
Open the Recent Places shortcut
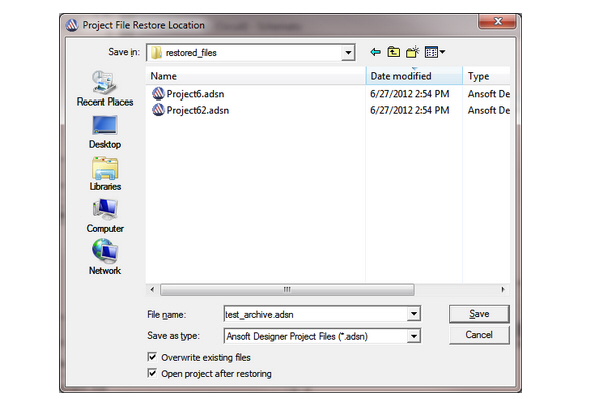point(105,89)
